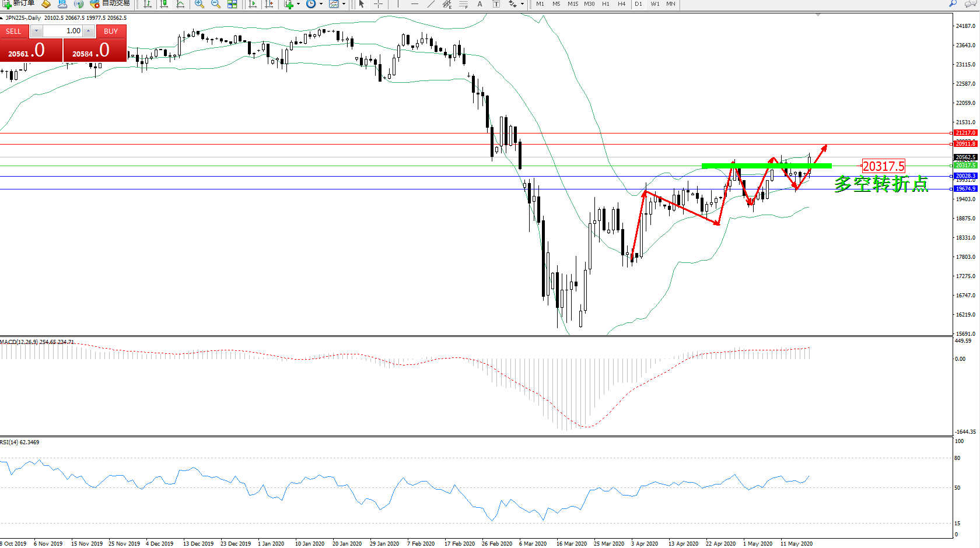Select the crosshair tool
The width and height of the screenshot is (980, 548).
(x=378, y=4)
